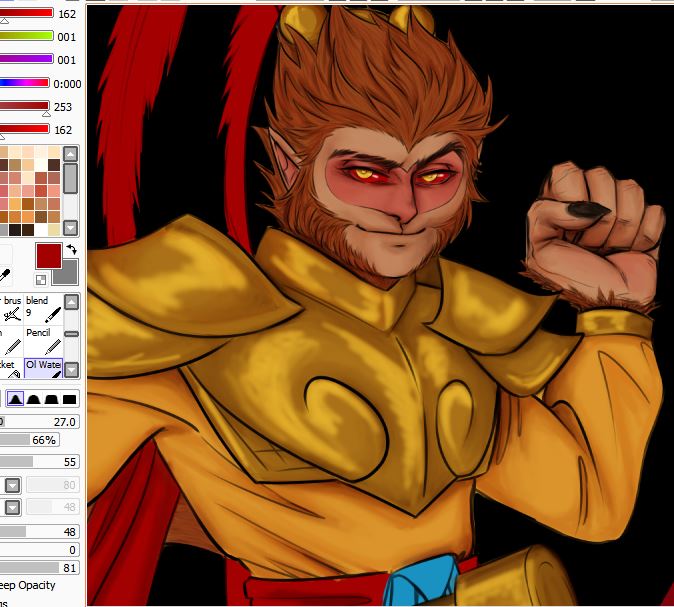
Task: Open dropdown beside the dimmed 80 value
Action: click(x=12, y=485)
